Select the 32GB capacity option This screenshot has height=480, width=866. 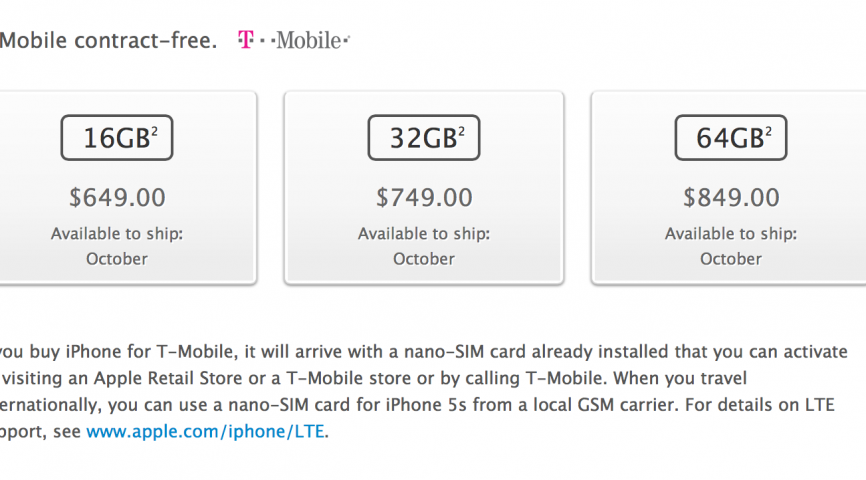point(424,139)
